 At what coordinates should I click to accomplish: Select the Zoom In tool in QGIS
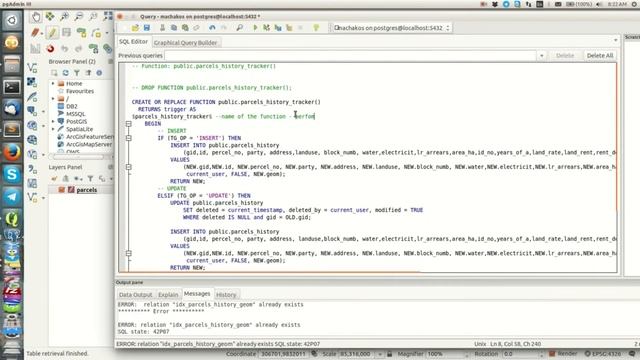point(64,16)
